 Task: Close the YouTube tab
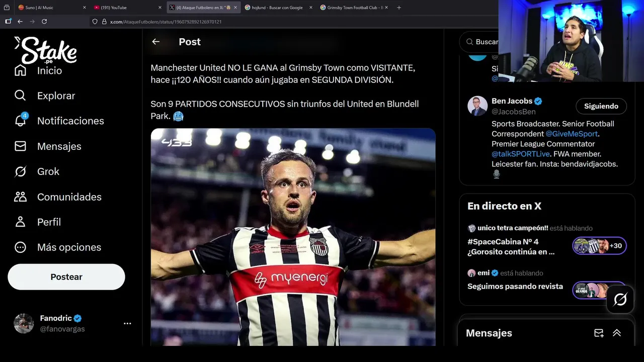coord(160,8)
